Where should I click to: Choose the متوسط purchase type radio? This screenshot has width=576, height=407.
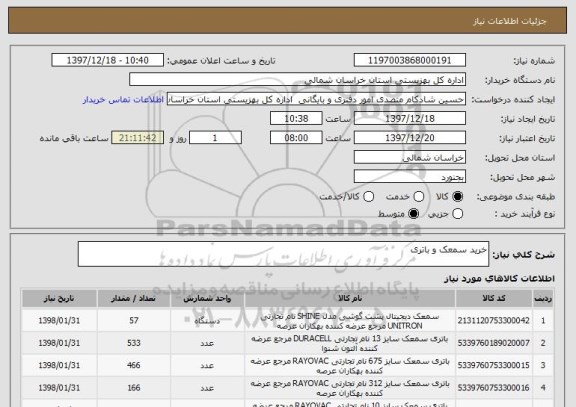pyautogui.click(x=413, y=213)
